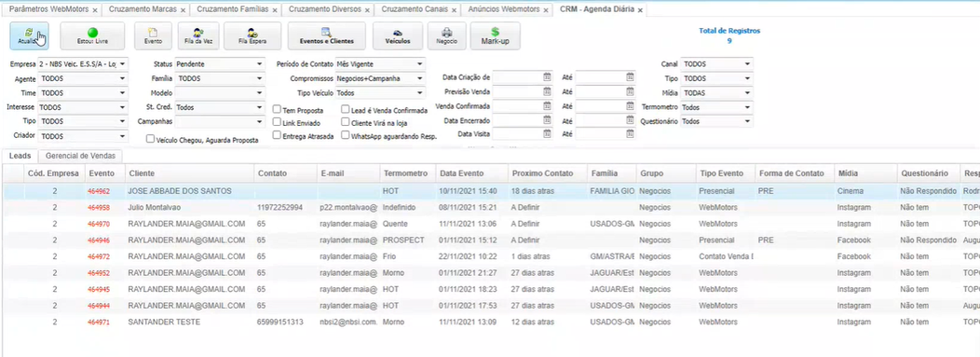
Task: Open Eventos e Clientes
Action: click(326, 35)
